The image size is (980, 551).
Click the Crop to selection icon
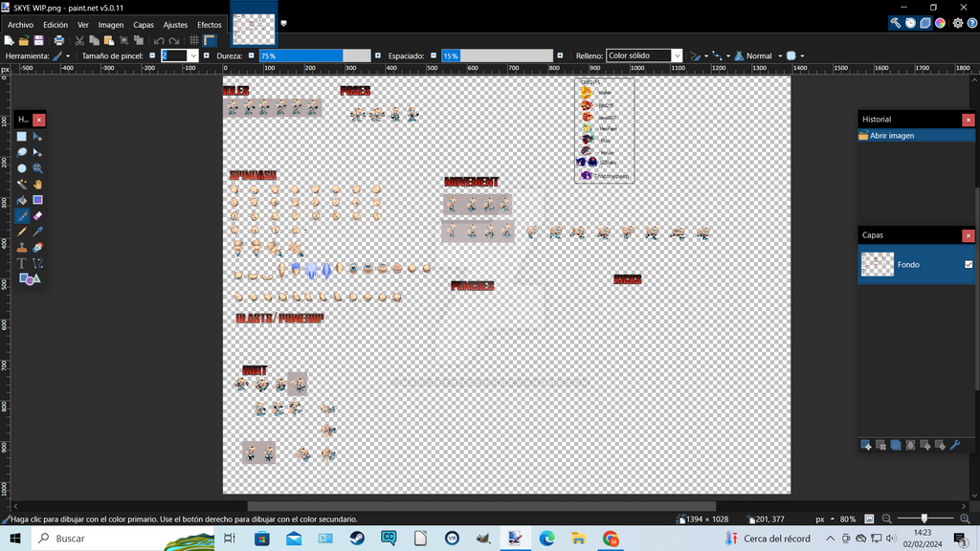pyautogui.click(x=123, y=40)
